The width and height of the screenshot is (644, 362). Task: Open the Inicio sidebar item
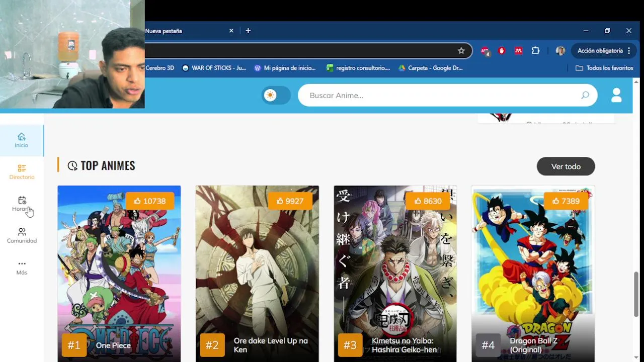[x=21, y=140]
